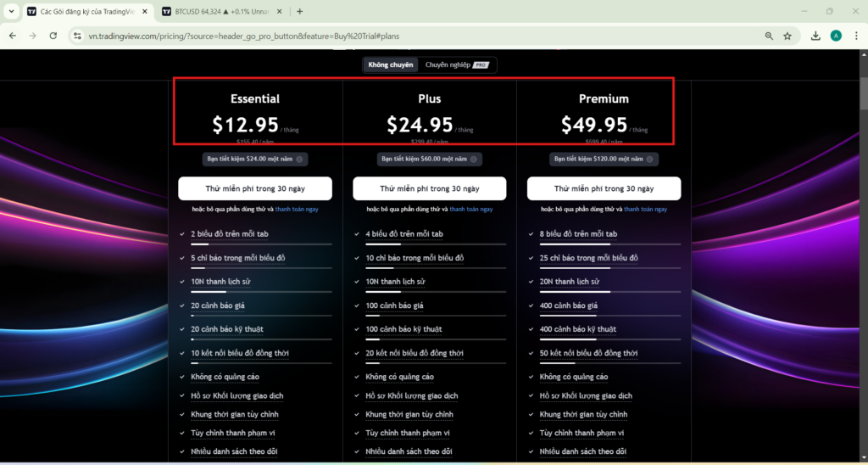Expand the tab search dropdown arrow
Viewport: 868px width, 465px height.
point(11,11)
